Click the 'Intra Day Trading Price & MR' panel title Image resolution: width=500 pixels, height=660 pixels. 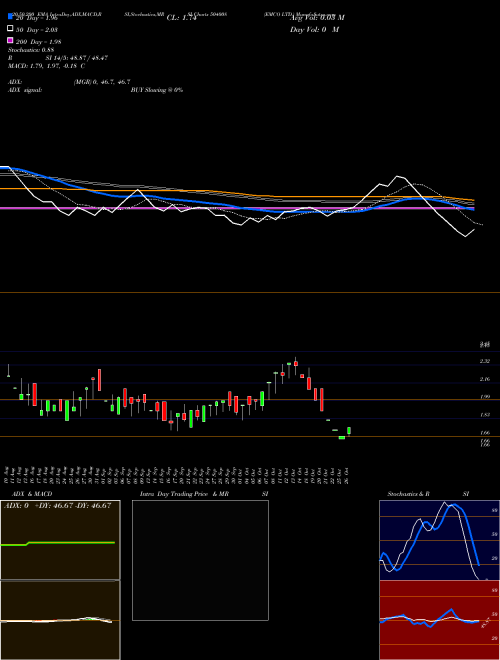click(184, 494)
